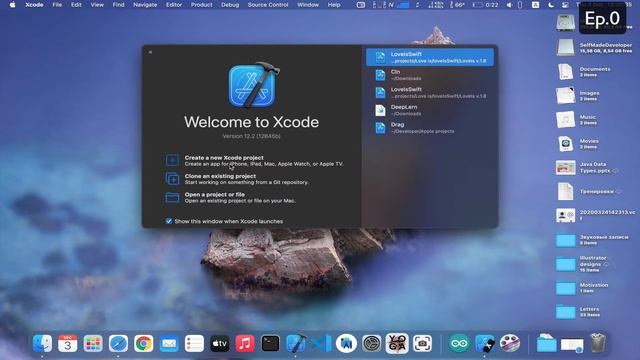Screen dimensions: 640x360
Task: Open Trash from the Dock
Action: coord(598,343)
